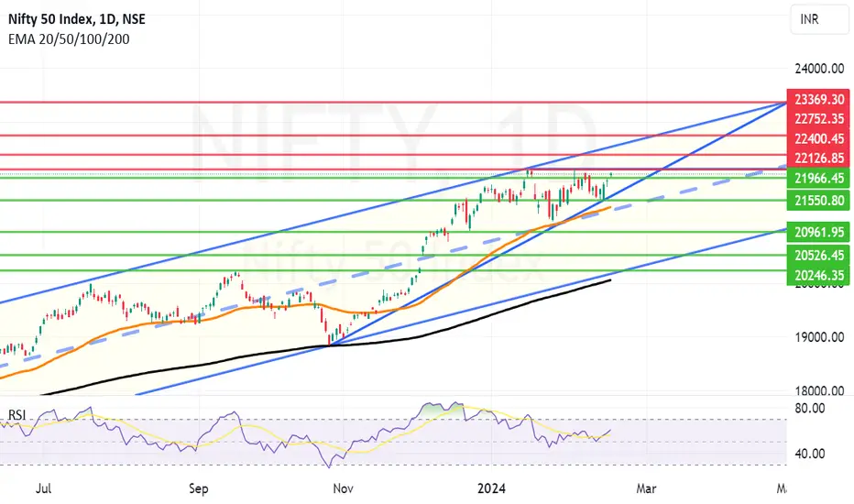
Task: Click the RSI 40.00 scale value
Action: point(809,454)
